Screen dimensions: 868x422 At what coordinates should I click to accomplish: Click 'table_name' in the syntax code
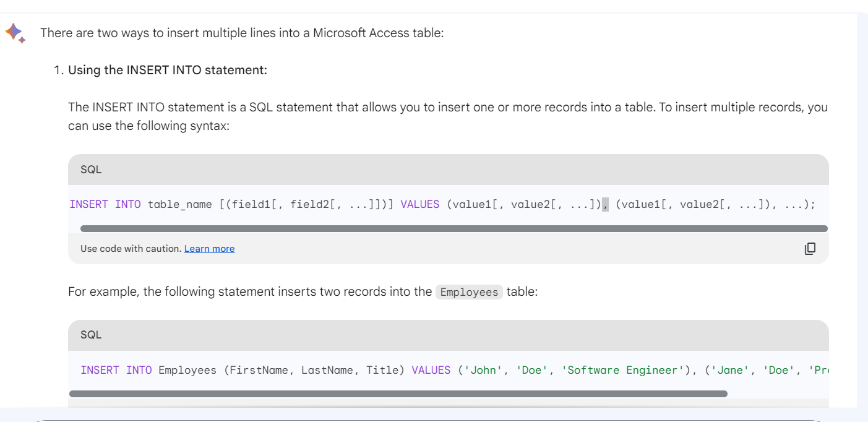tap(180, 205)
